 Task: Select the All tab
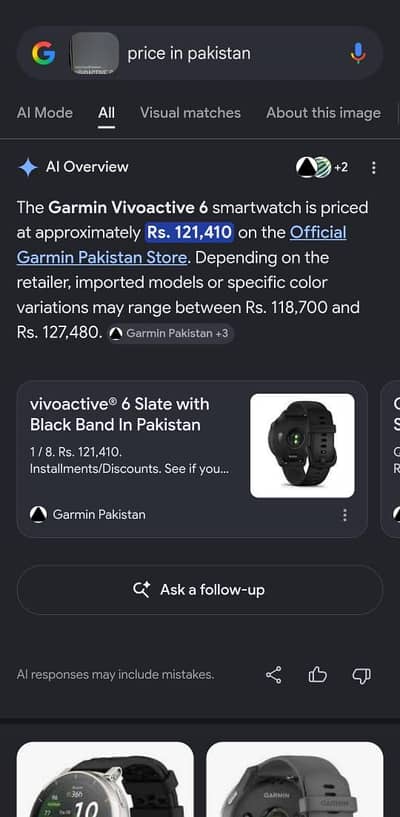point(106,113)
